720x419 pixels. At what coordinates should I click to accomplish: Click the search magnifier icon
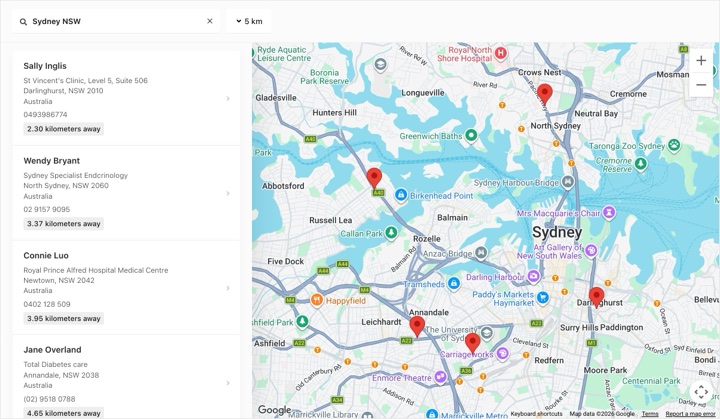pyautogui.click(x=23, y=22)
